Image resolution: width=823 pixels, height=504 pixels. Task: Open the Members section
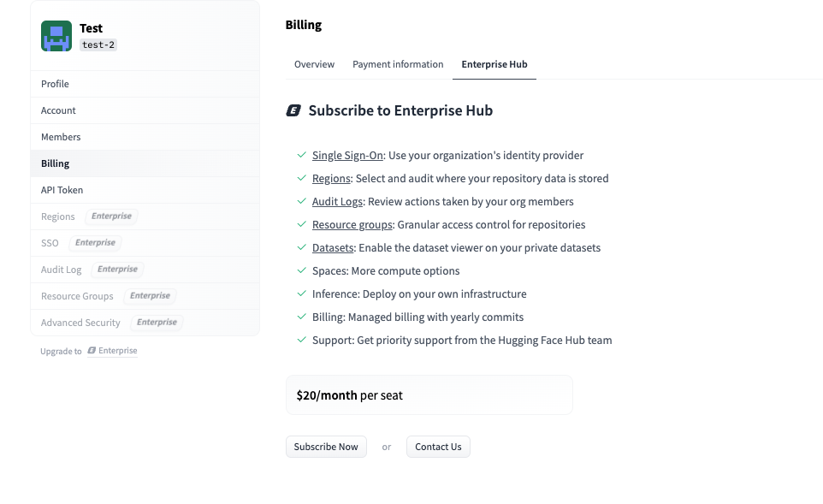[61, 137]
